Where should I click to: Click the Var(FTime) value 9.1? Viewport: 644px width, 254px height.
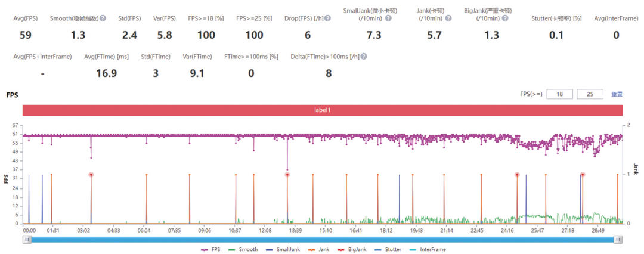(x=197, y=73)
